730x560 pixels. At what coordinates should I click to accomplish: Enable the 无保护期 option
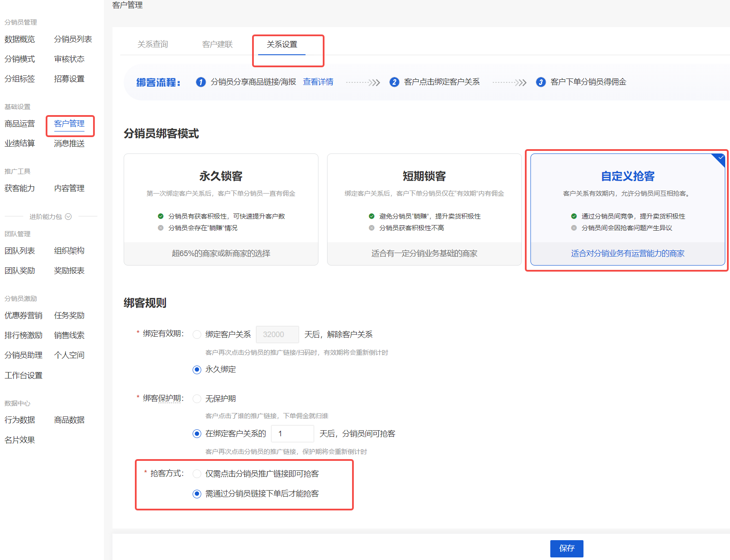coord(197,398)
